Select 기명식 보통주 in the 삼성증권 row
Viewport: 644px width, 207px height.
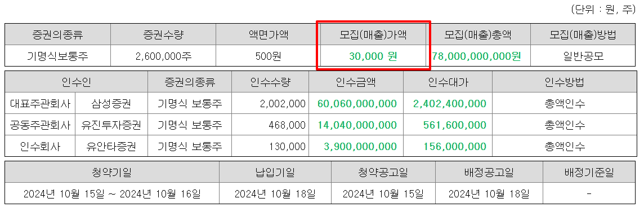[x=190, y=104]
